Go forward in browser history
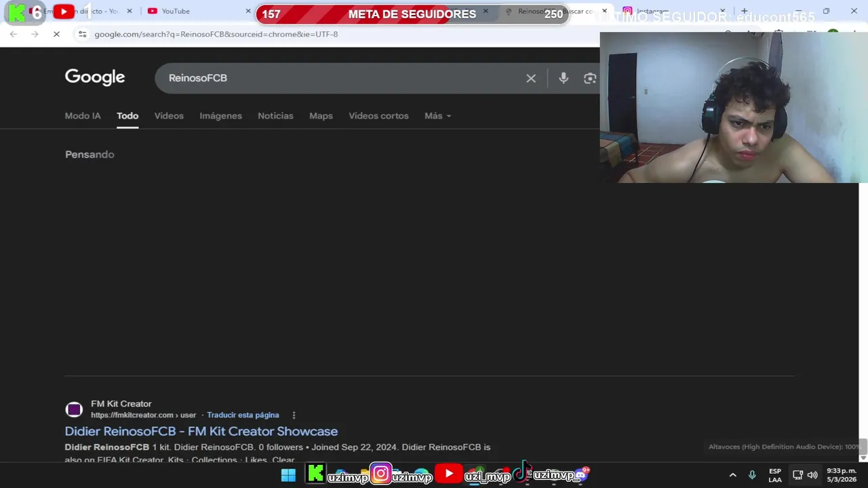 coord(35,34)
